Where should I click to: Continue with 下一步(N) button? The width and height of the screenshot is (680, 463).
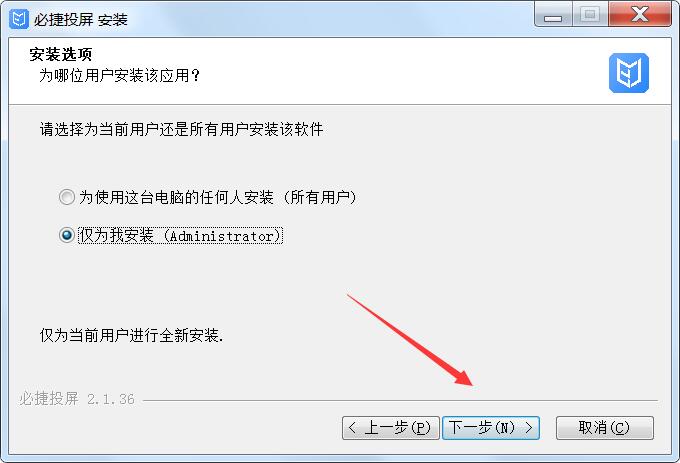(491, 428)
